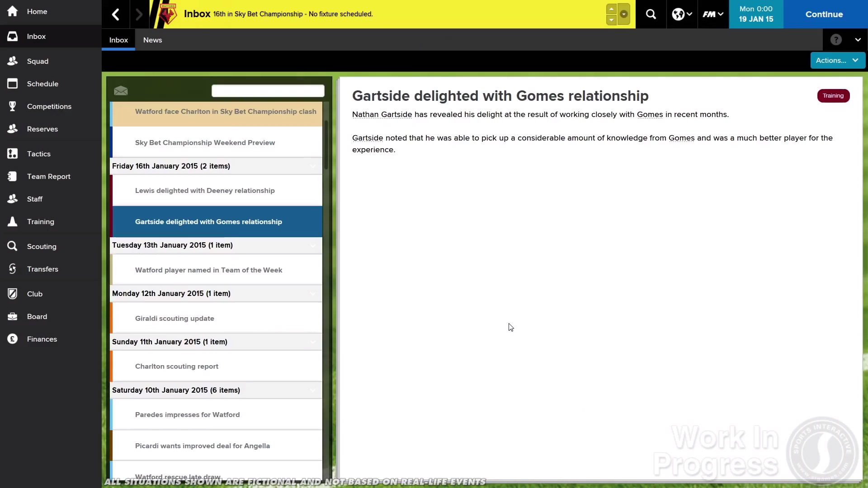This screenshot has height=488, width=868.
Task: Click the back navigation arrow
Action: pyautogui.click(x=116, y=14)
